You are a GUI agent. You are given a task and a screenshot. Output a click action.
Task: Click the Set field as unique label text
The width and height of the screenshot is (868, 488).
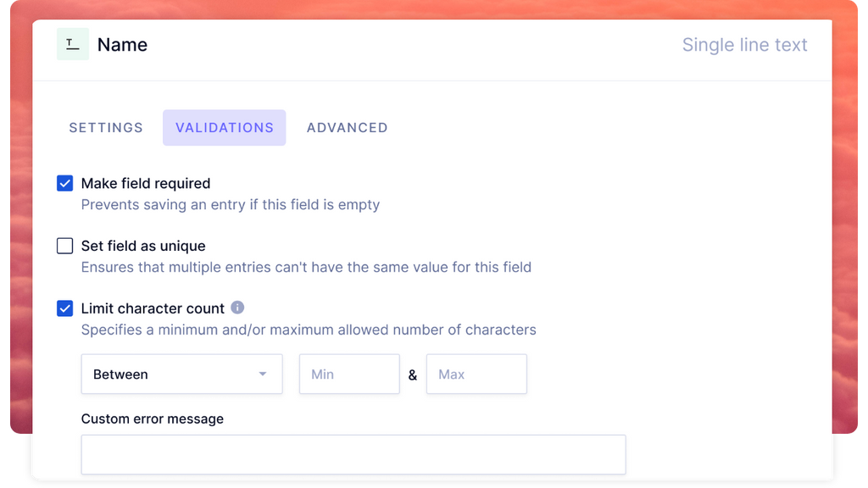(143, 246)
